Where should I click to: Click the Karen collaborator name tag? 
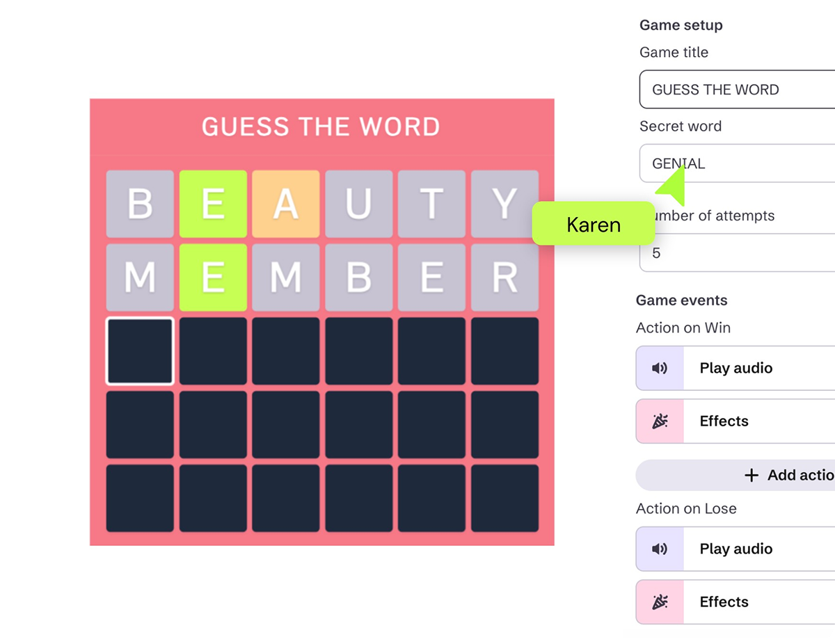pyautogui.click(x=593, y=224)
